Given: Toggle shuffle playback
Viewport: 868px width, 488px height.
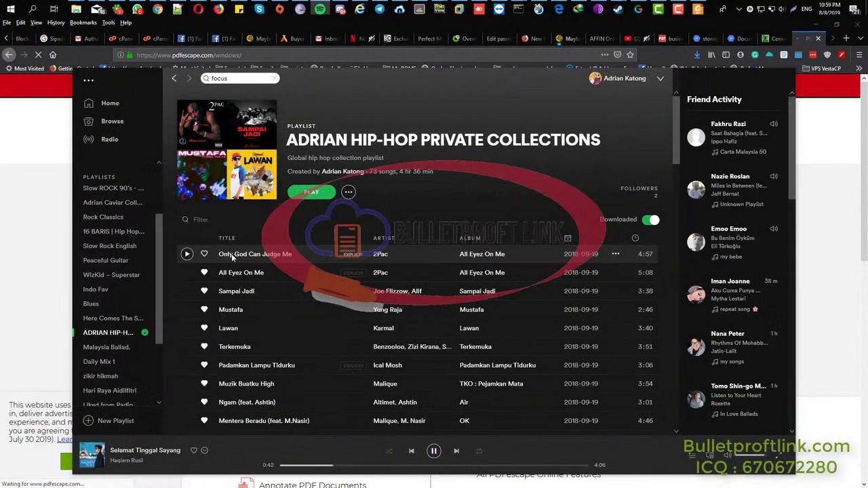Looking at the screenshot, I should pyautogui.click(x=389, y=451).
